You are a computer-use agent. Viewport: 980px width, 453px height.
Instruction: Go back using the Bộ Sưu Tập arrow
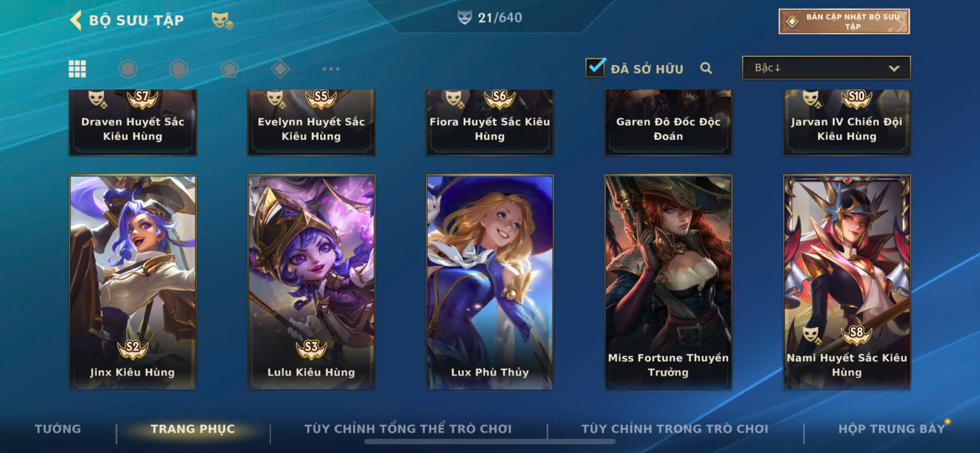pos(76,20)
